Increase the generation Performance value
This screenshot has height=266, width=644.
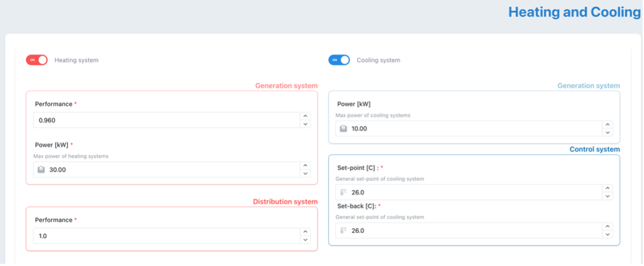[x=305, y=116]
